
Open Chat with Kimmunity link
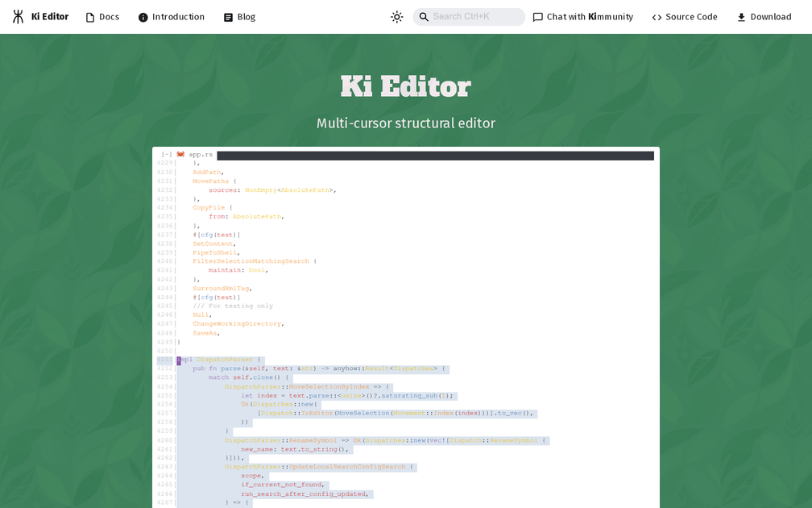click(583, 17)
